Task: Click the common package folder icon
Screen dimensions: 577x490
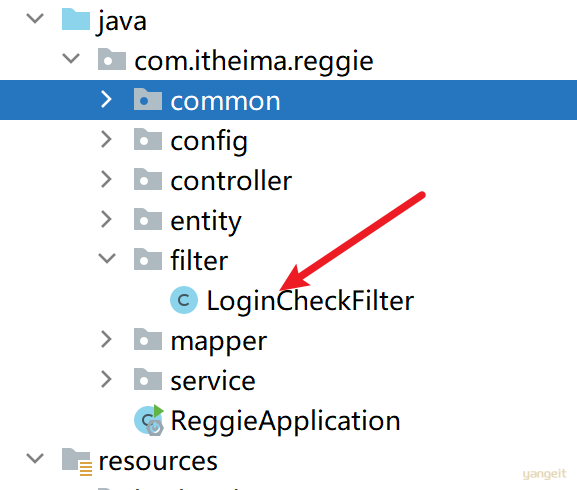Action: click(148, 99)
